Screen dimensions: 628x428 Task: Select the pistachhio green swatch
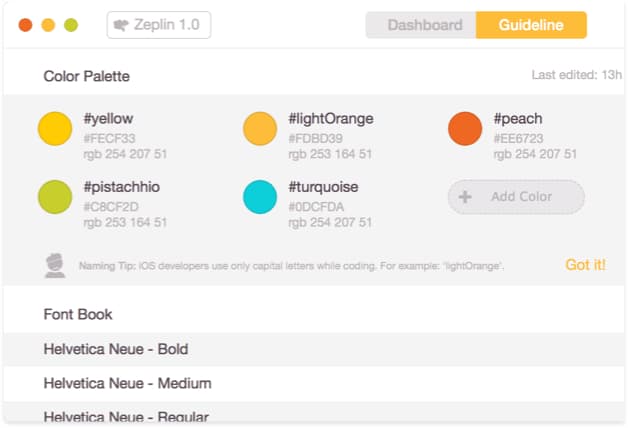55,197
